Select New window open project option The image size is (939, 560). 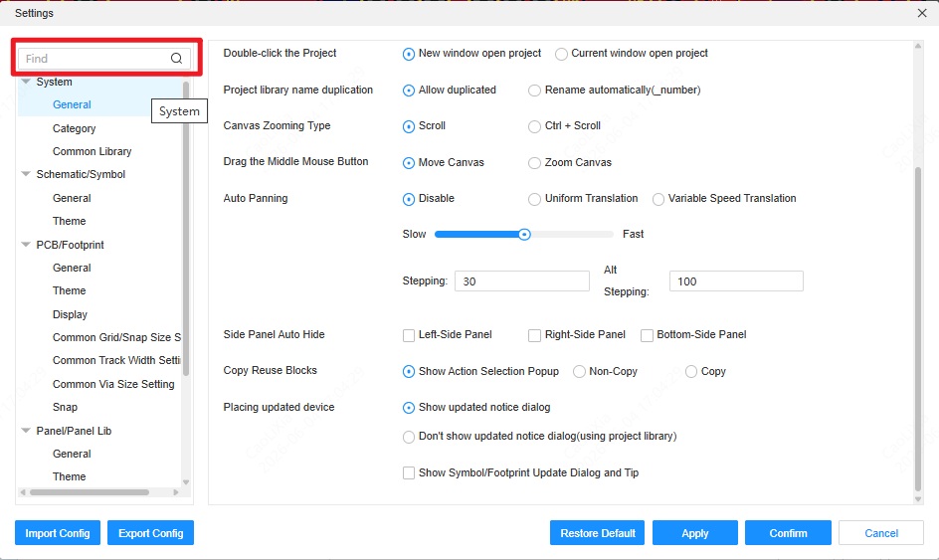(409, 54)
